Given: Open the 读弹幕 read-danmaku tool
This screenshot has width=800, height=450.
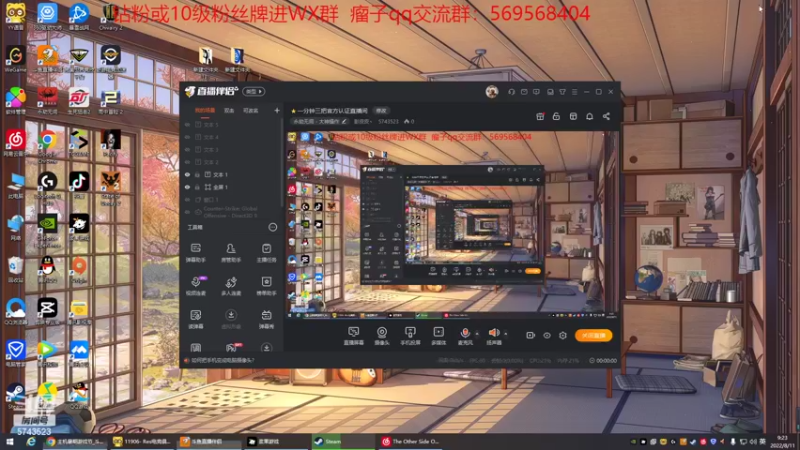Looking at the screenshot, I should pyautogui.click(x=195, y=319).
